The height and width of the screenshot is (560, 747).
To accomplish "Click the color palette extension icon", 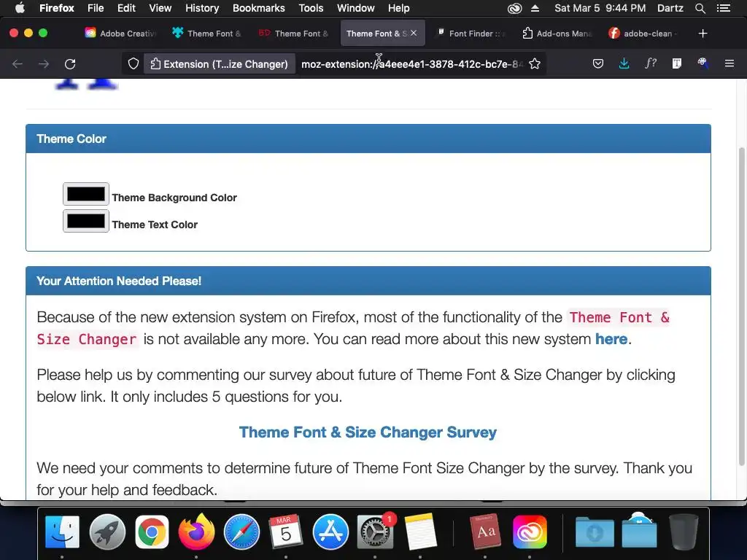I will pyautogui.click(x=703, y=64).
